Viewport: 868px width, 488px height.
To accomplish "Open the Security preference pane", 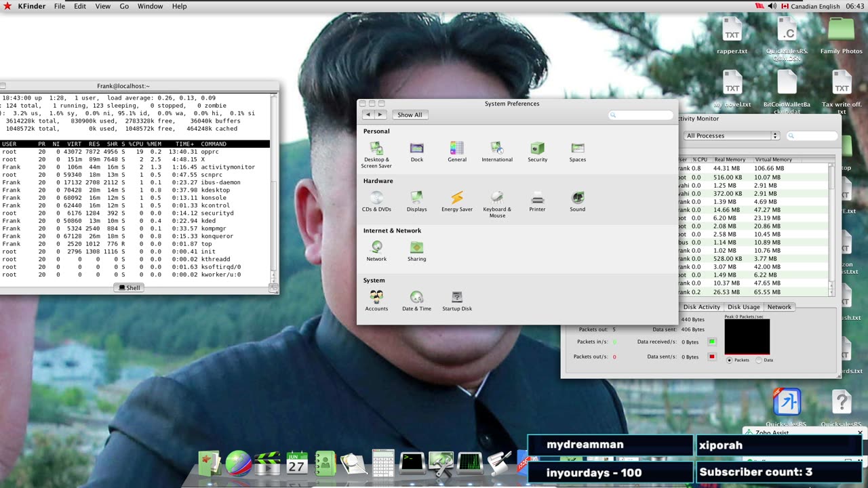I will click(x=537, y=152).
